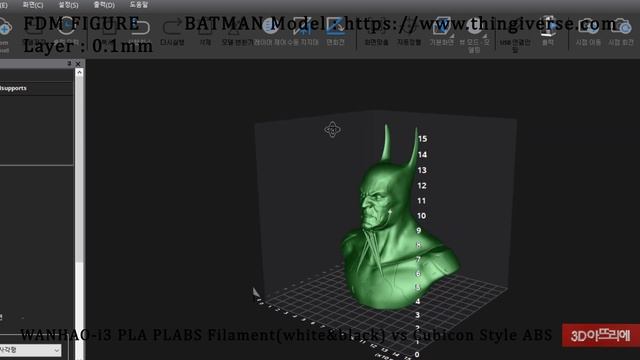Click the 출력 printer icon
This screenshot has width=640, height=360.
548,27
